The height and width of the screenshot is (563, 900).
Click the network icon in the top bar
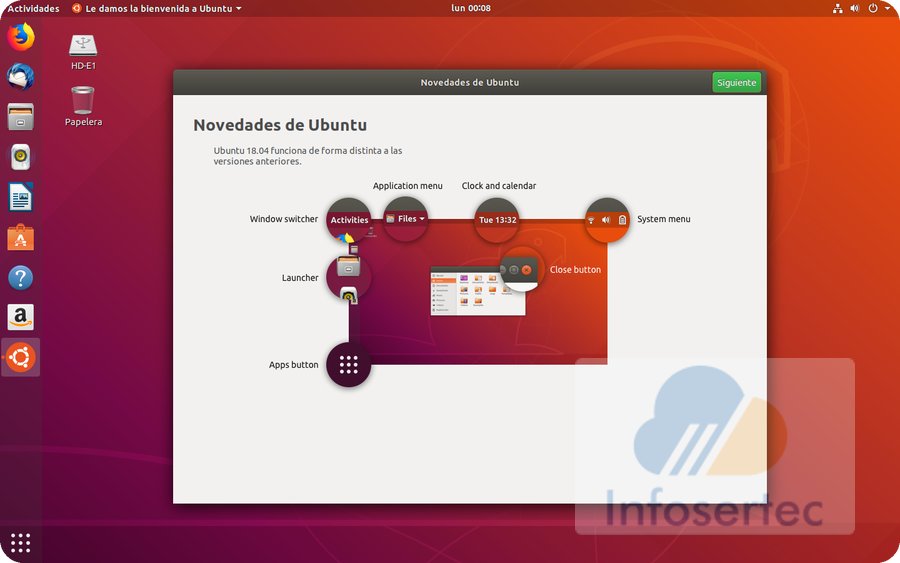[x=837, y=8]
